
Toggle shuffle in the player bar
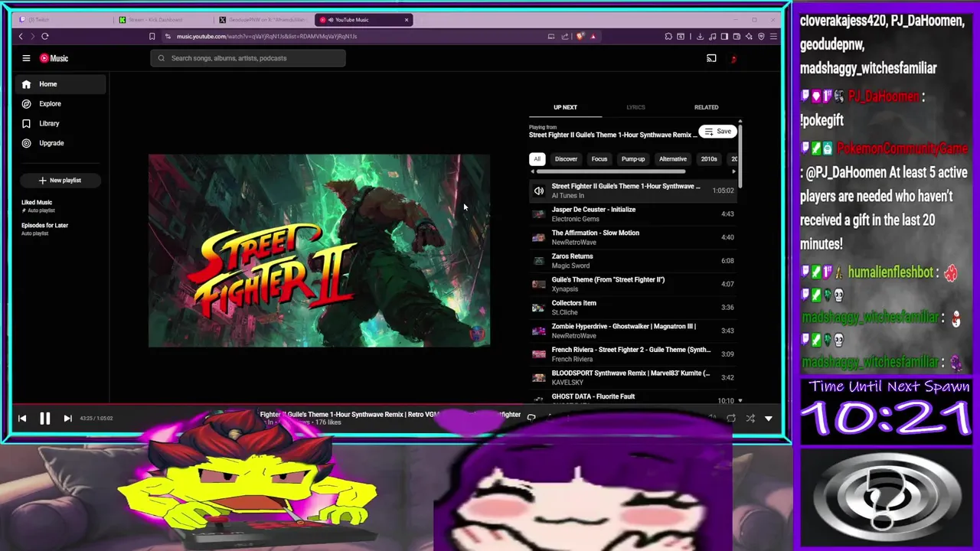click(750, 419)
